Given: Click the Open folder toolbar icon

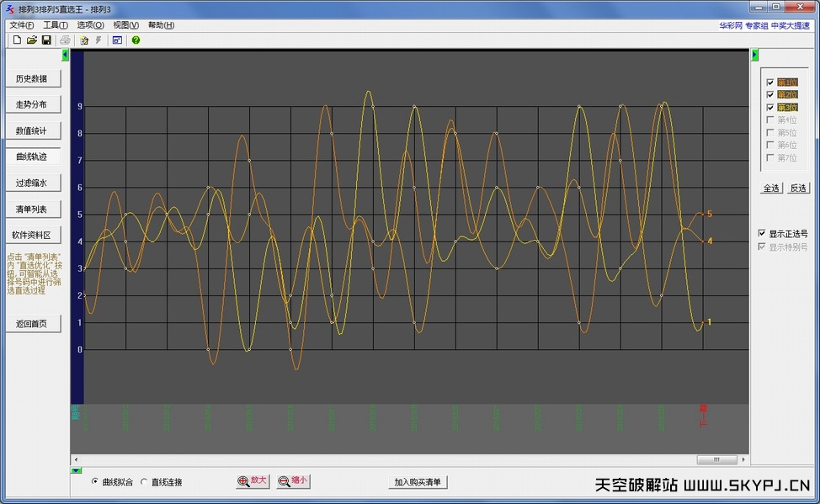Looking at the screenshot, I should [x=32, y=40].
